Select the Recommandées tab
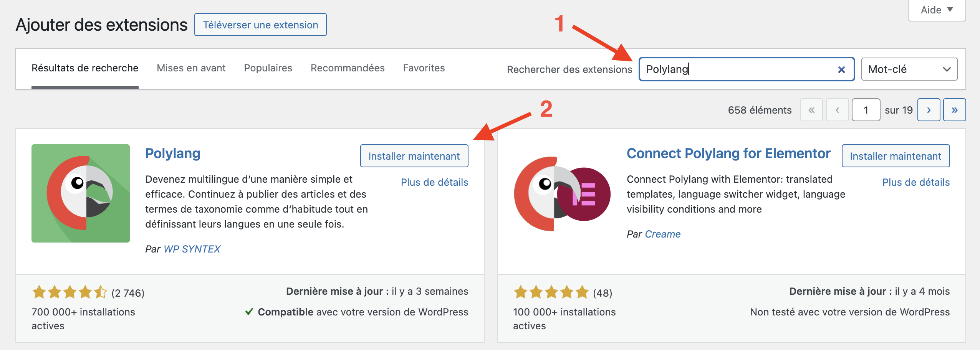This screenshot has height=350, width=980. click(x=348, y=68)
